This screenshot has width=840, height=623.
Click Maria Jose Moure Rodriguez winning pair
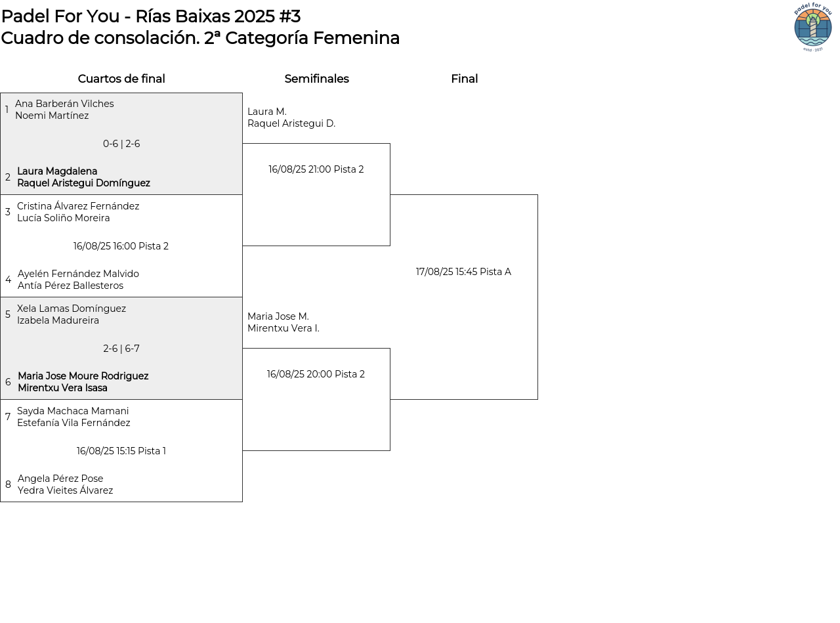click(83, 382)
